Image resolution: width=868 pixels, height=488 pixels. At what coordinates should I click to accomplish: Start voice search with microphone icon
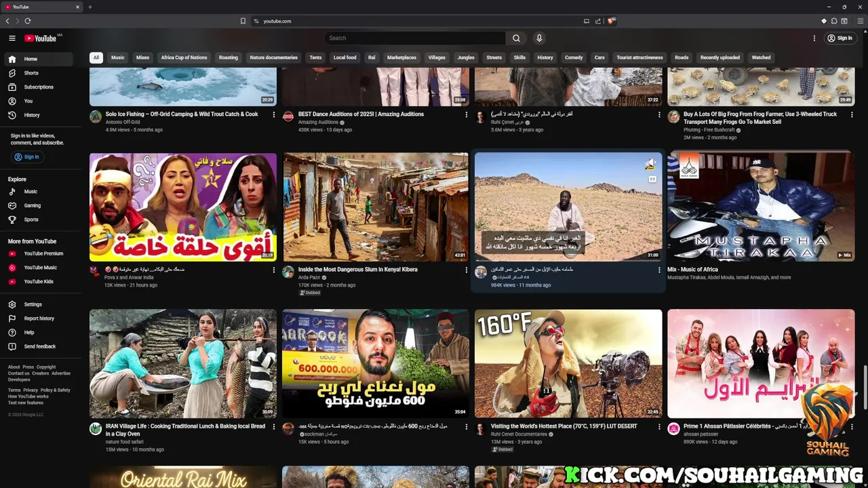(539, 38)
